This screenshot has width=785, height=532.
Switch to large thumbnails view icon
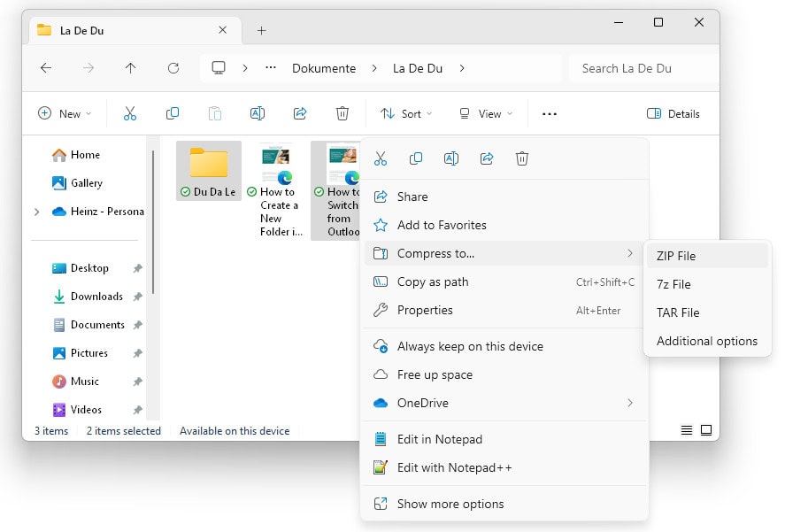706,430
